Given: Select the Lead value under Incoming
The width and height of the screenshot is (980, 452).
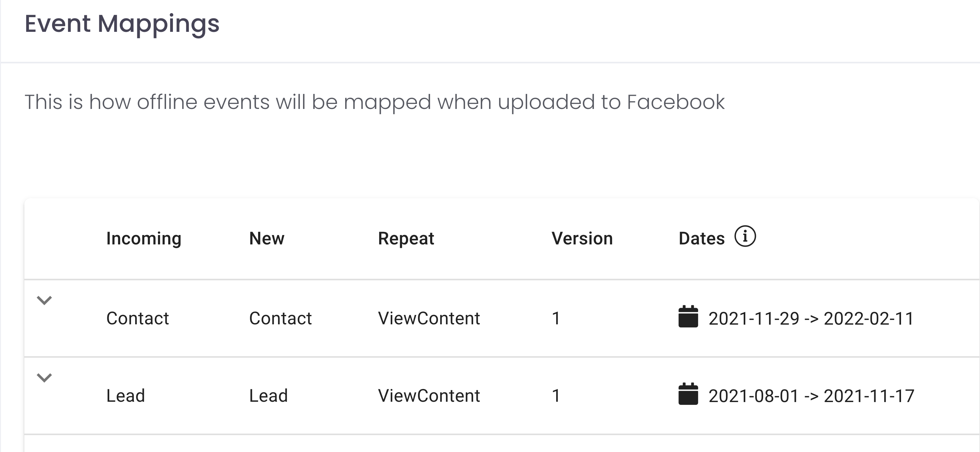Looking at the screenshot, I should pyautogui.click(x=125, y=396).
